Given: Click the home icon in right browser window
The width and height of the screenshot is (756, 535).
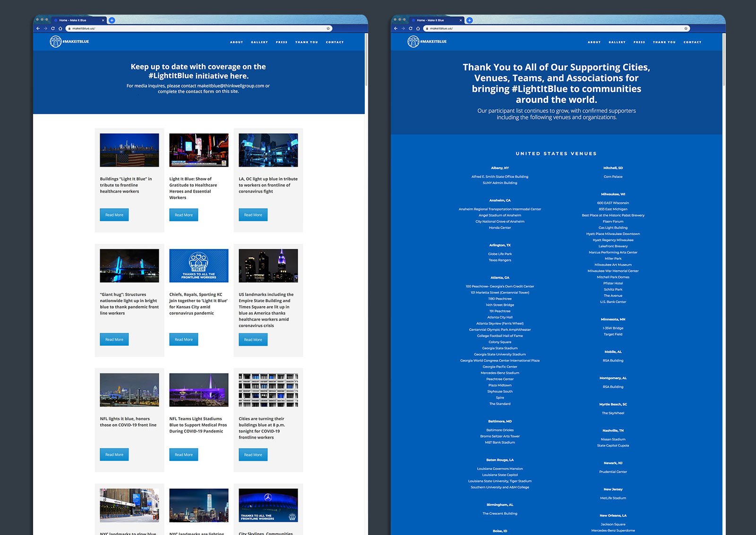Looking at the screenshot, I should pos(418,28).
